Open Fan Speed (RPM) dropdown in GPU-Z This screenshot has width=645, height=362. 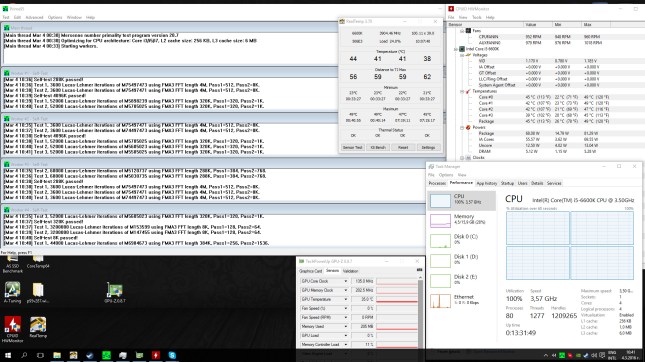pos(346,318)
